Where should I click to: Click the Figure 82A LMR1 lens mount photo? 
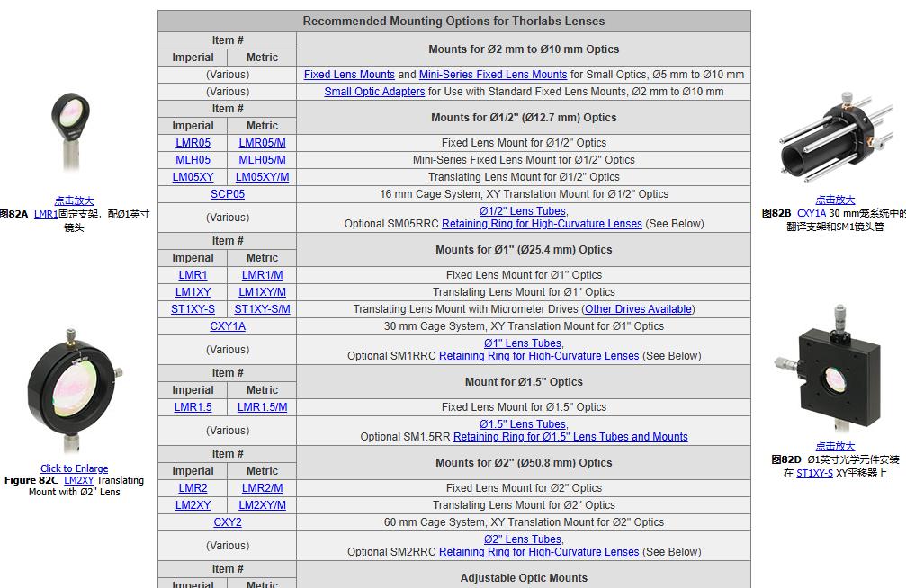point(70,132)
